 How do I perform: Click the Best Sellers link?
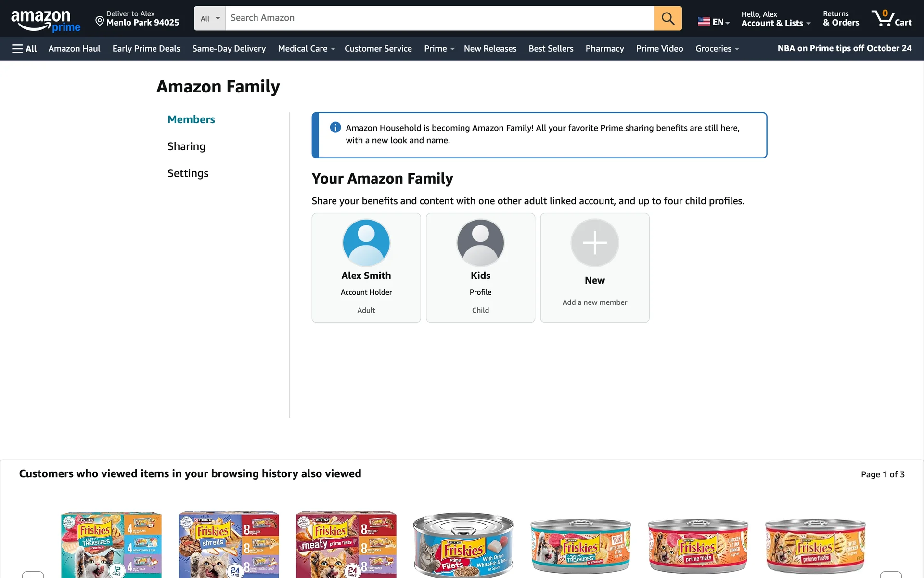[551, 49]
